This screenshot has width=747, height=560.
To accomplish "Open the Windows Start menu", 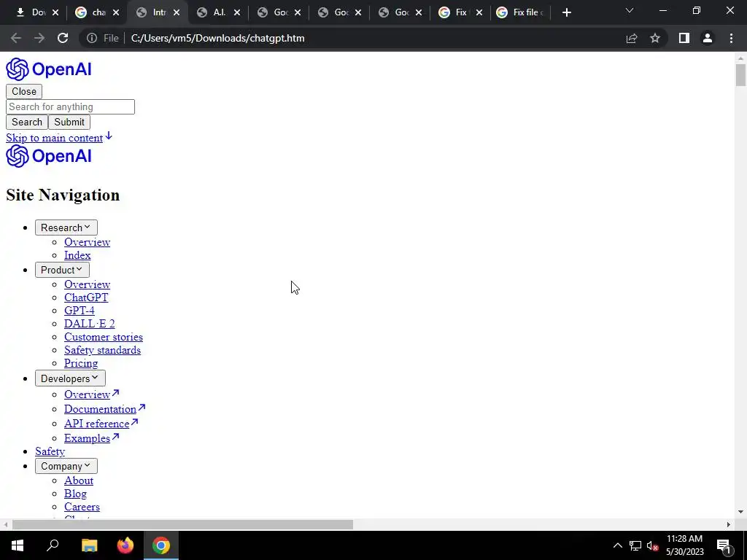I will 18,545.
